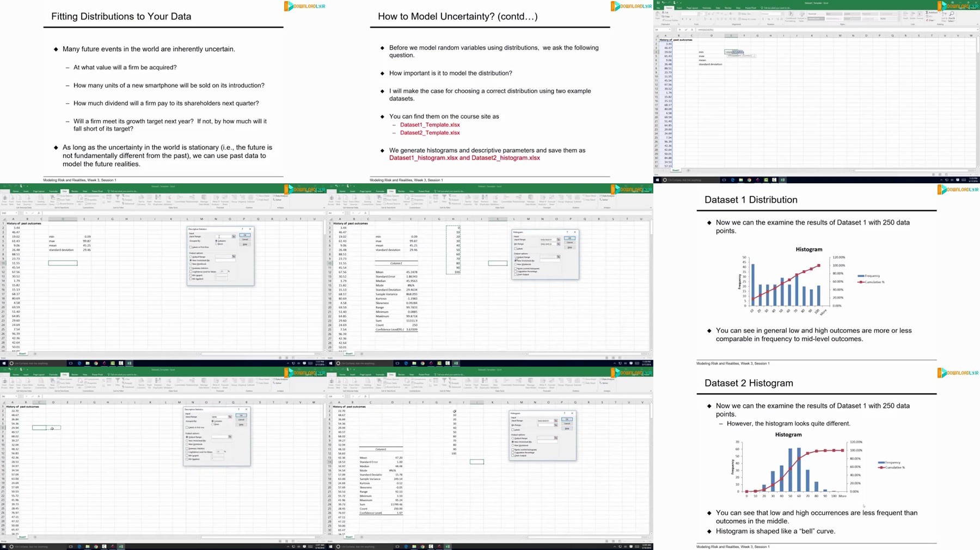Check Labels in First Row, Dataset1 Descriptive Statistics
The height and width of the screenshot is (550, 980).
tap(191, 247)
